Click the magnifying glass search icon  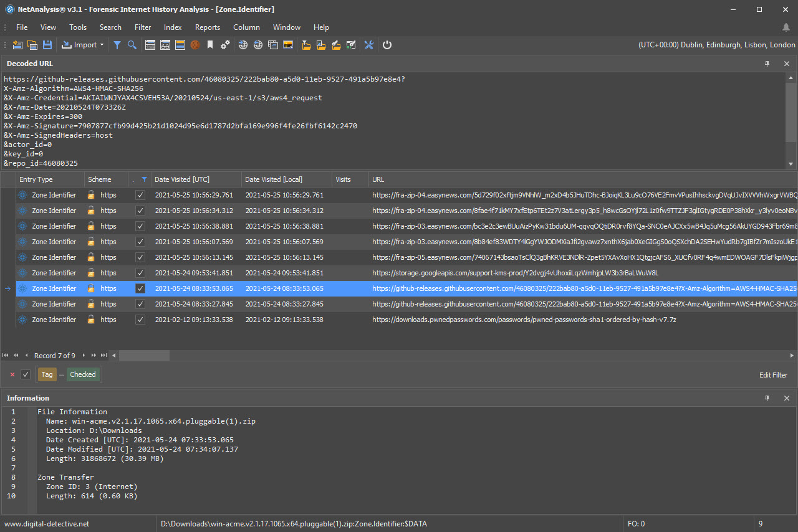pos(132,45)
